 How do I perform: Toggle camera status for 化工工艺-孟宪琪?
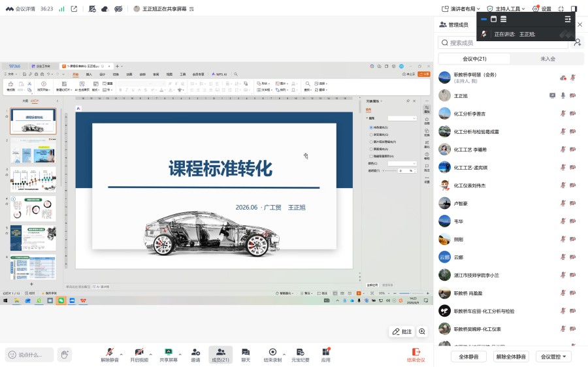pyautogui.click(x=572, y=167)
